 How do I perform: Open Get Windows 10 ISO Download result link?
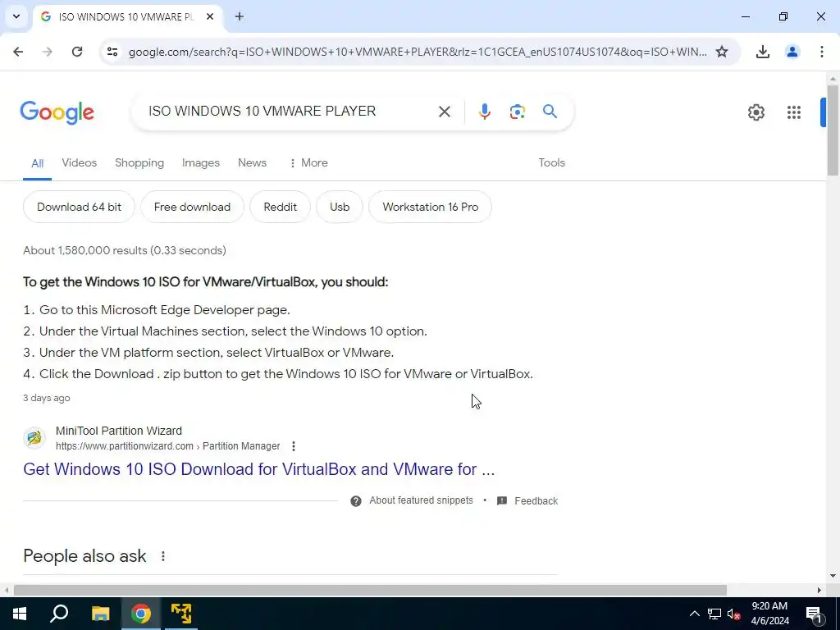pyautogui.click(x=258, y=469)
